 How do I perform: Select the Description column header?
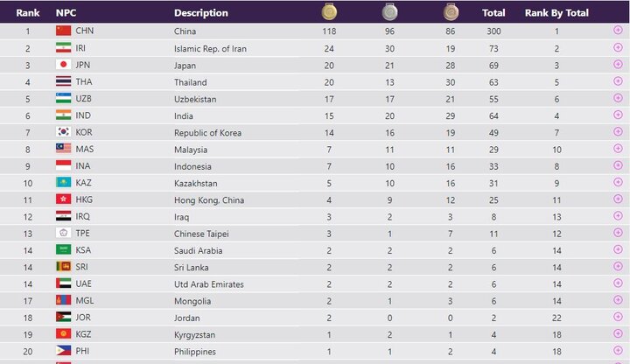(201, 13)
